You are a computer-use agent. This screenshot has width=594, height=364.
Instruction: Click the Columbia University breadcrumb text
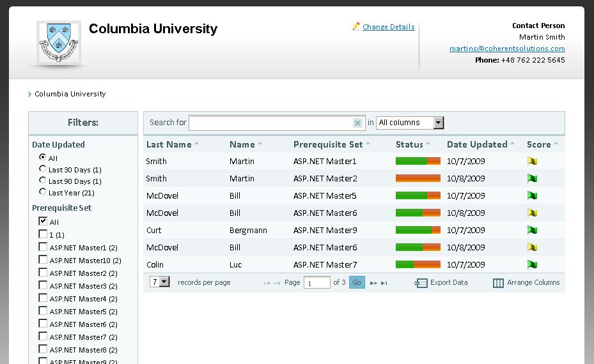tap(70, 94)
